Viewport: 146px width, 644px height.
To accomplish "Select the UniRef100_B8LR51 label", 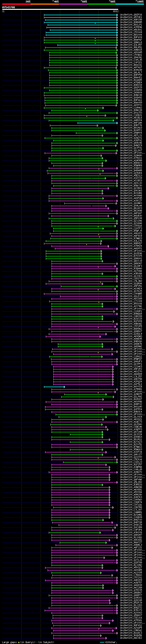I will click(x=131, y=47).
